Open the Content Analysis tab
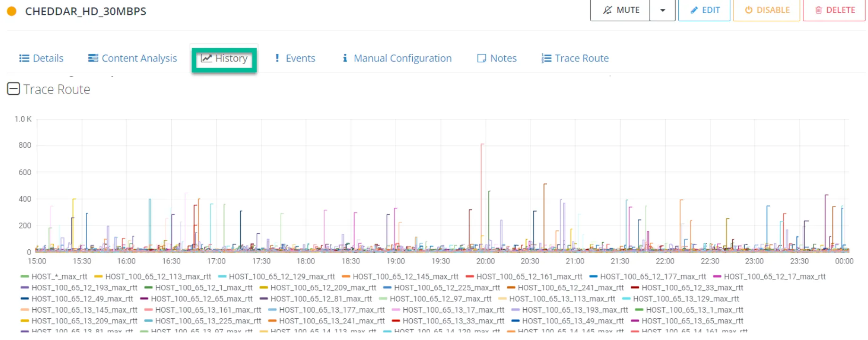Image resolution: width=868 pixels, height=340 pixels. (x=132, y=58)
